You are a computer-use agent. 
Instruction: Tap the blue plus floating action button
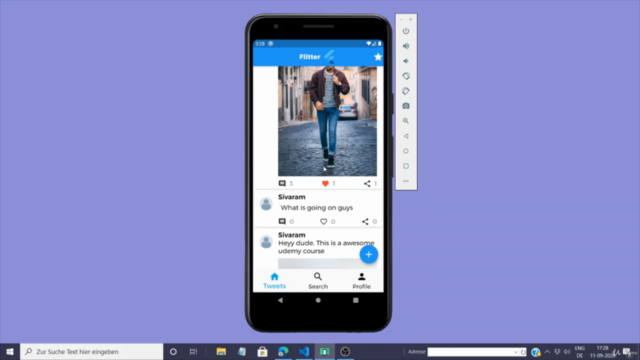(x=369, y=254)
